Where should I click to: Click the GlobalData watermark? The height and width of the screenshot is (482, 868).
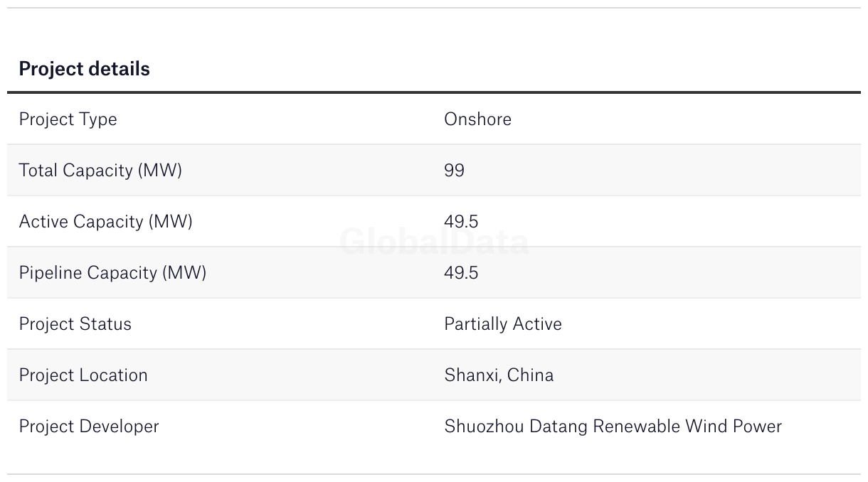[434, 242]
